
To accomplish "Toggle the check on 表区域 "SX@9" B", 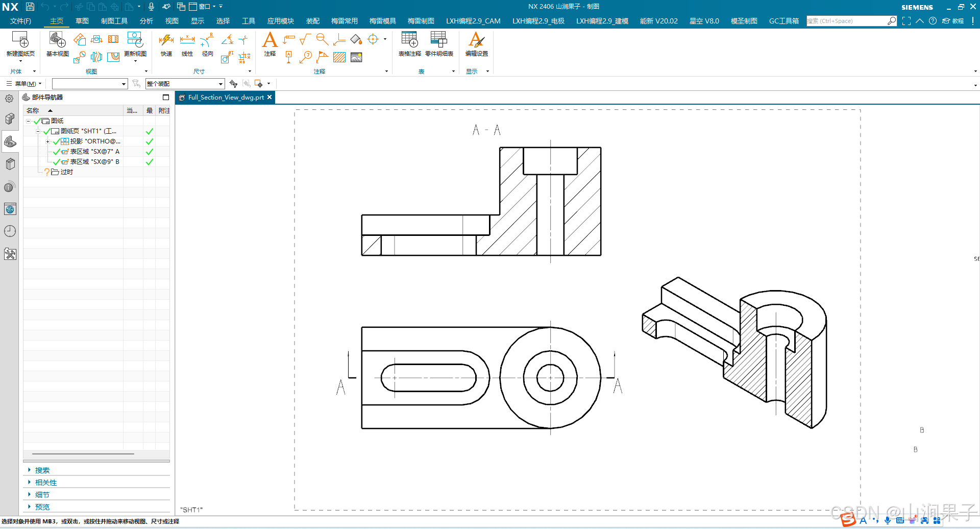I will tap(56, 162).
